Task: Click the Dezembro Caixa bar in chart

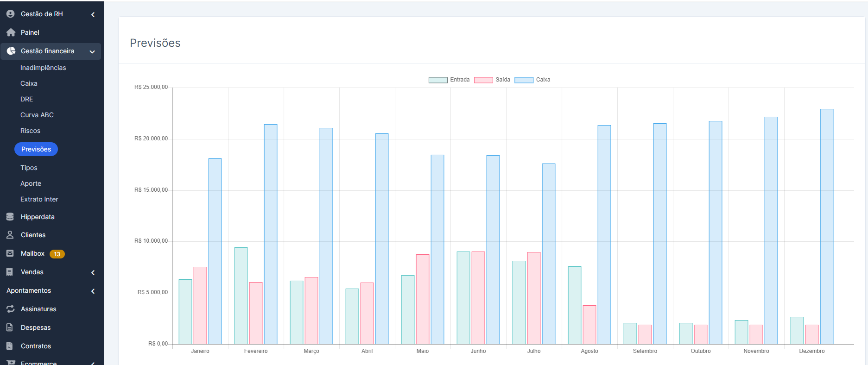Action: pos(826,227)
